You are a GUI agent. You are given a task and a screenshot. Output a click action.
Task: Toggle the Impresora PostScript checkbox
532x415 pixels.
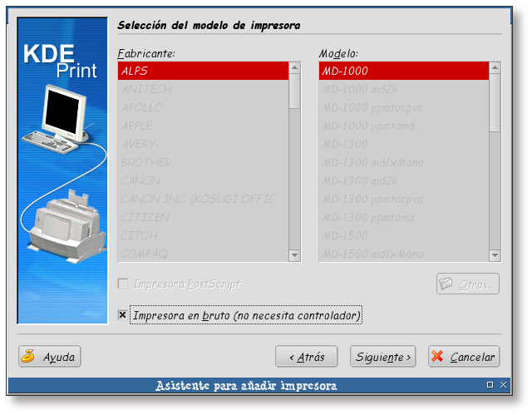point(123,284)
